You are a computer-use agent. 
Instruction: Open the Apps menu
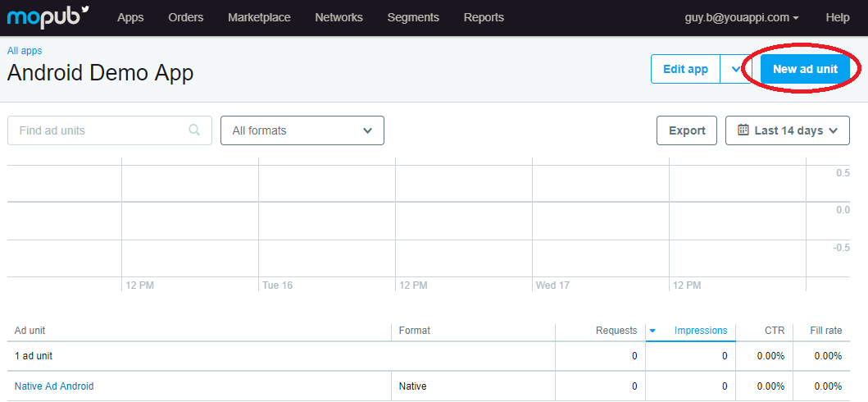(x=130, y=17)
